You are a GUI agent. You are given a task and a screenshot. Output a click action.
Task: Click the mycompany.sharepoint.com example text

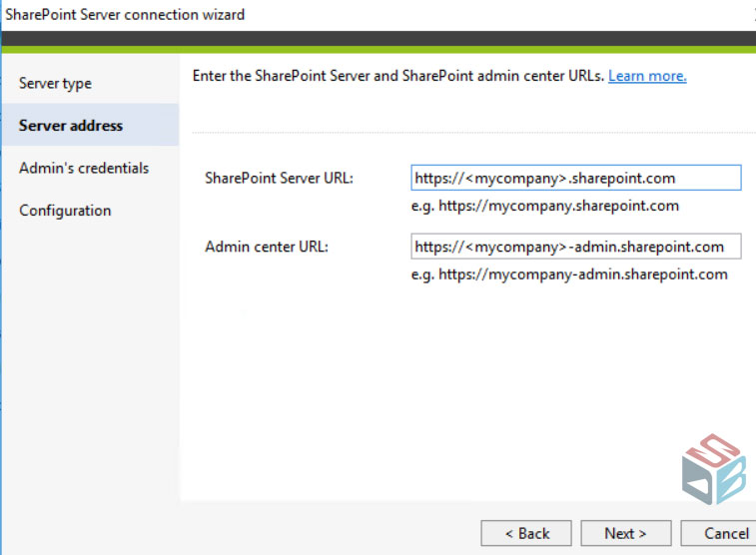pos(544,206)
